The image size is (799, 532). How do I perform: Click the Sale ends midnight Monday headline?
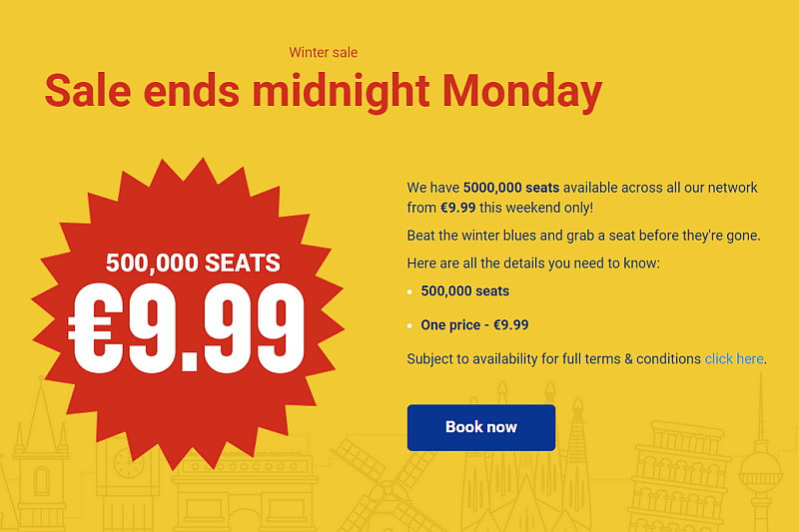click(x=324, y=92)
